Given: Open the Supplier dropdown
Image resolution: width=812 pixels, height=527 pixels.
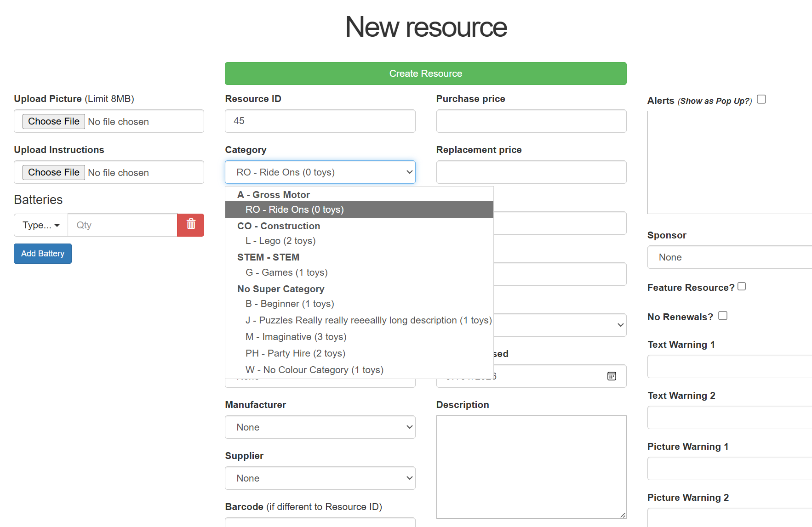Looking at the screenshot, I should point(320,478).
